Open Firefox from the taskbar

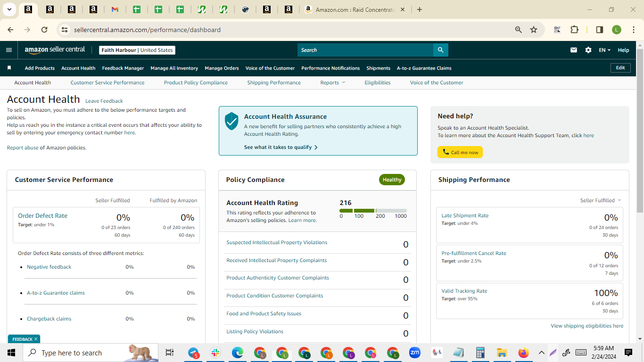tap(523, 353)
